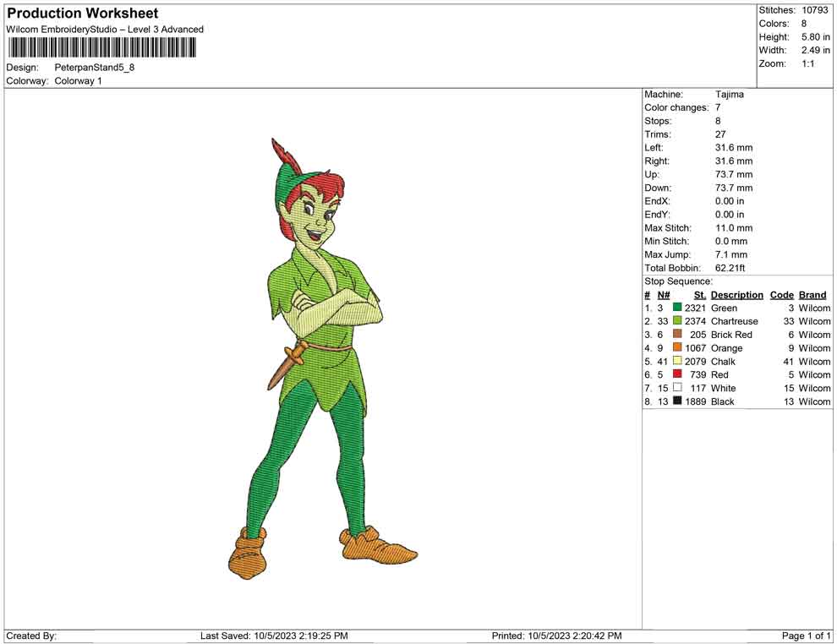
Task: Click the 'Stop Sequence:' label
Action: click(678, 281)
